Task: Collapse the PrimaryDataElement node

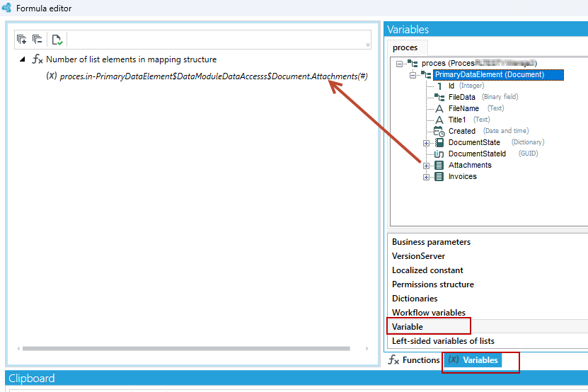Action: point(413,75)
